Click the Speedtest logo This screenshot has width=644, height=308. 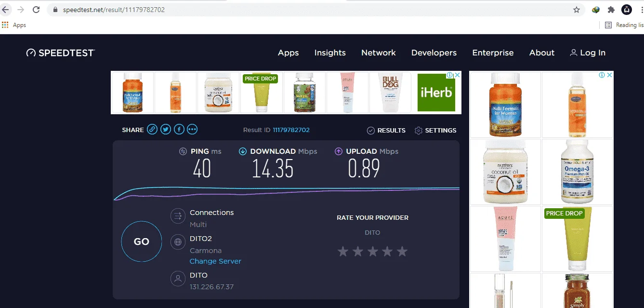point(61,53)
